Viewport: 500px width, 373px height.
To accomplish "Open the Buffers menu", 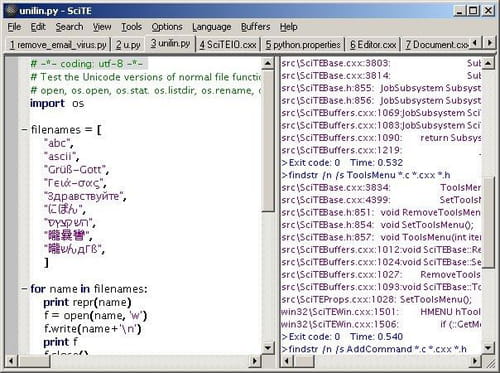I will (x=256, y=27).
